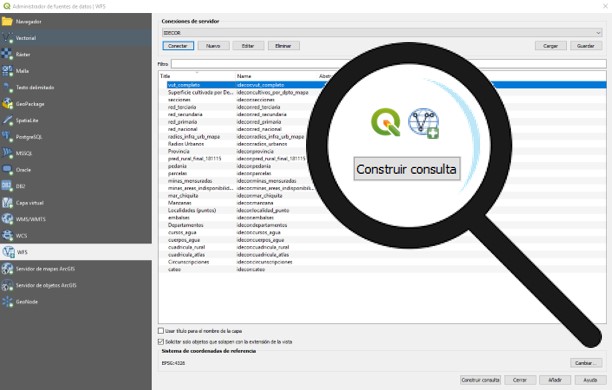Select the WFS icon in sidebar
Viewport: 612px width, 390px height.
tap(7, 252)
